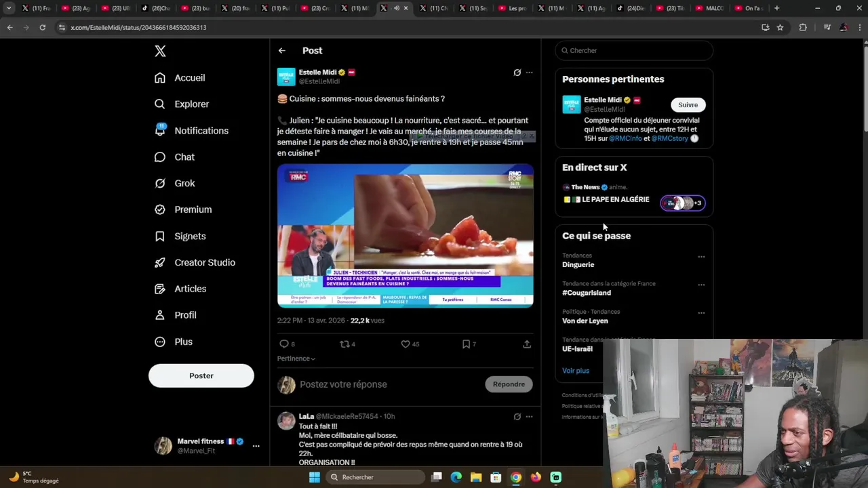Click the X logo in the sidebar

(160, 51)
